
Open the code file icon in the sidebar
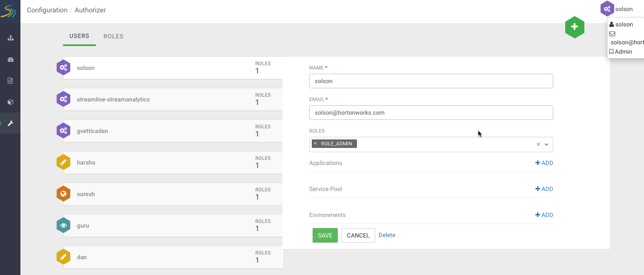(x=11, y=81)
